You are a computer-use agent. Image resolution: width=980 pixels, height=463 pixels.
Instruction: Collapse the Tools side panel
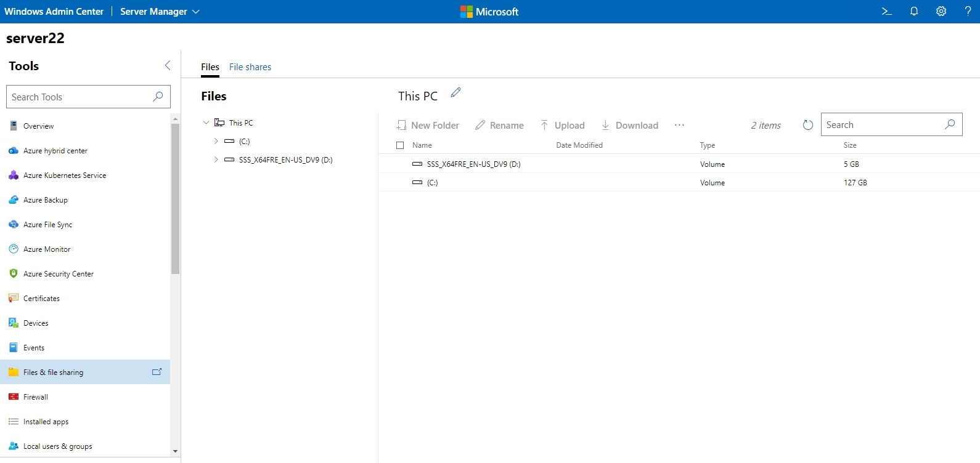(168, 65)
